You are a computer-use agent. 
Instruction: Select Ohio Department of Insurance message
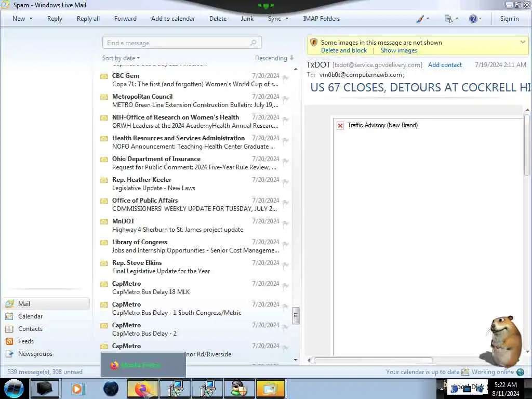195,163
